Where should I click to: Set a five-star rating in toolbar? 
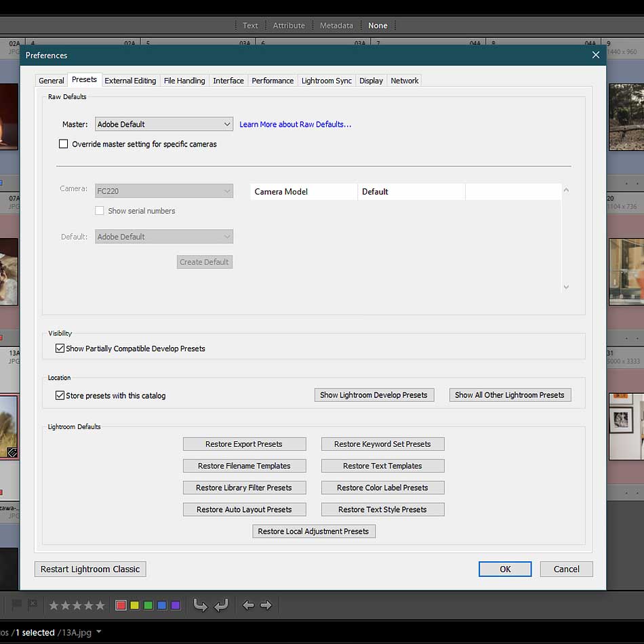point(100,605)
